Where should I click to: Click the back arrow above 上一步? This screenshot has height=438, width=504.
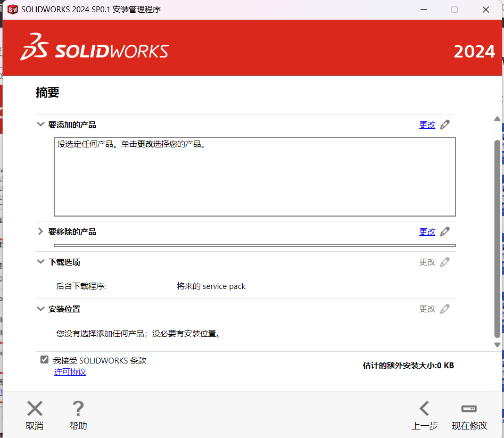pos(424,409)
